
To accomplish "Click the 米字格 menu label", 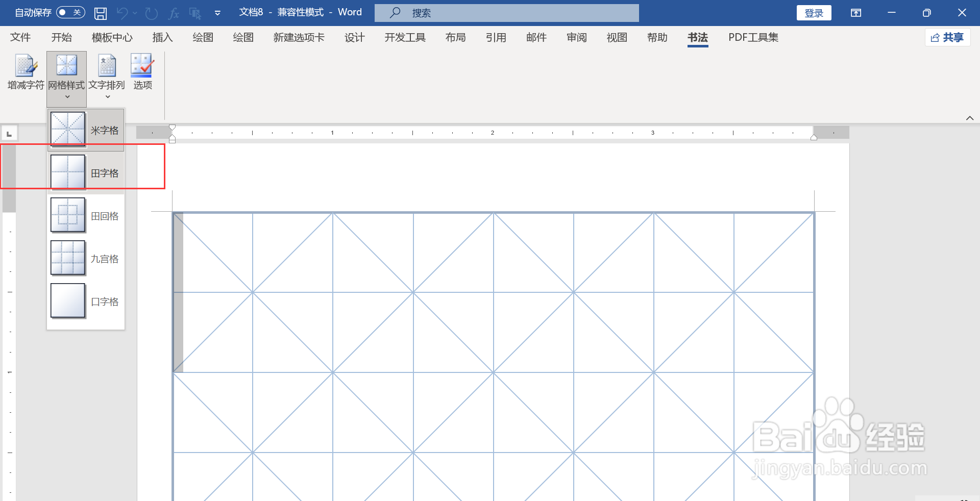I will click(105, 131).
